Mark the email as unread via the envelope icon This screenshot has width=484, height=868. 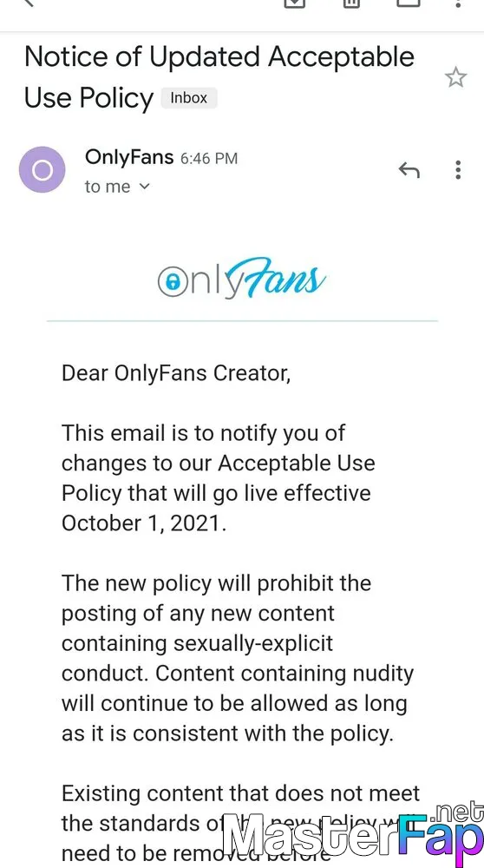click(x=409, y=3)
